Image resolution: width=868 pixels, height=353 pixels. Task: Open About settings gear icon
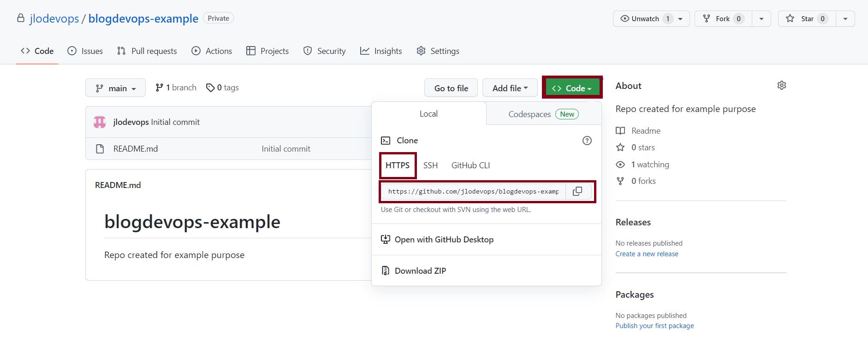[782, 85]
